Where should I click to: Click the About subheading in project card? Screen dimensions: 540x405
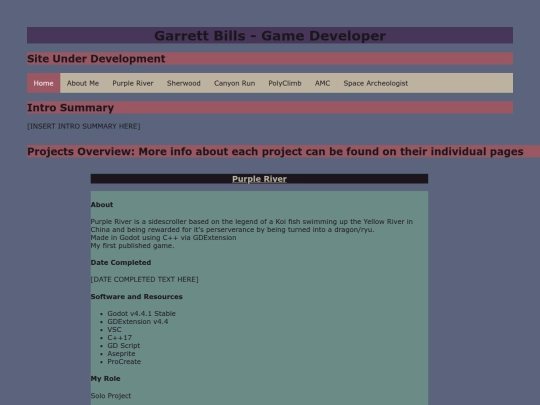click(x=102, y=205)
